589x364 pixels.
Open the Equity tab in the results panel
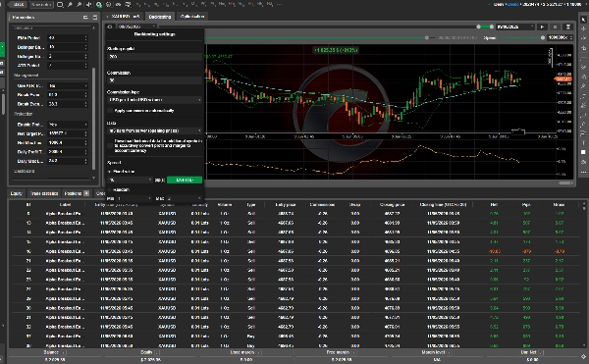point(16,193)
